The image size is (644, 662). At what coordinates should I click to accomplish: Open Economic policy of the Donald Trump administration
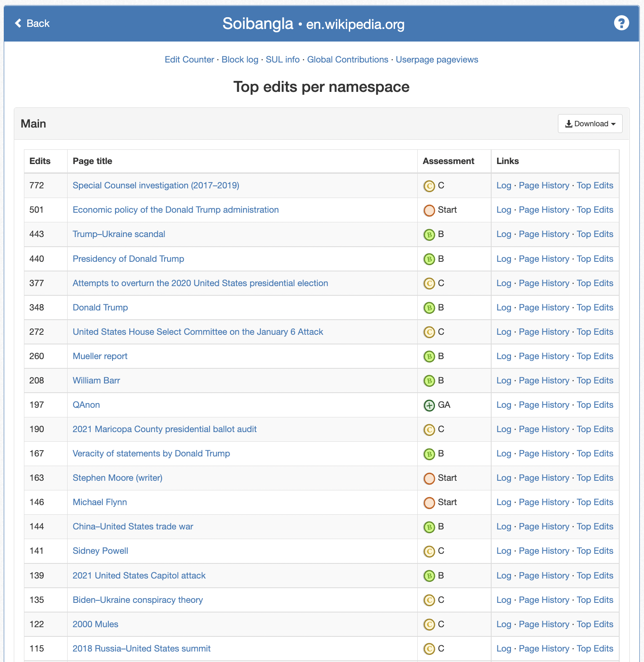[x=175, y=210]
